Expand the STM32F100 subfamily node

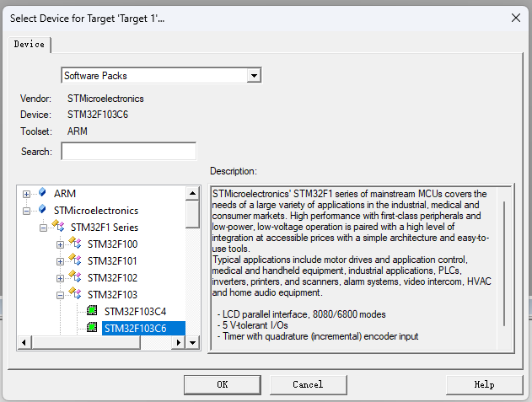(x=60, y=244)
